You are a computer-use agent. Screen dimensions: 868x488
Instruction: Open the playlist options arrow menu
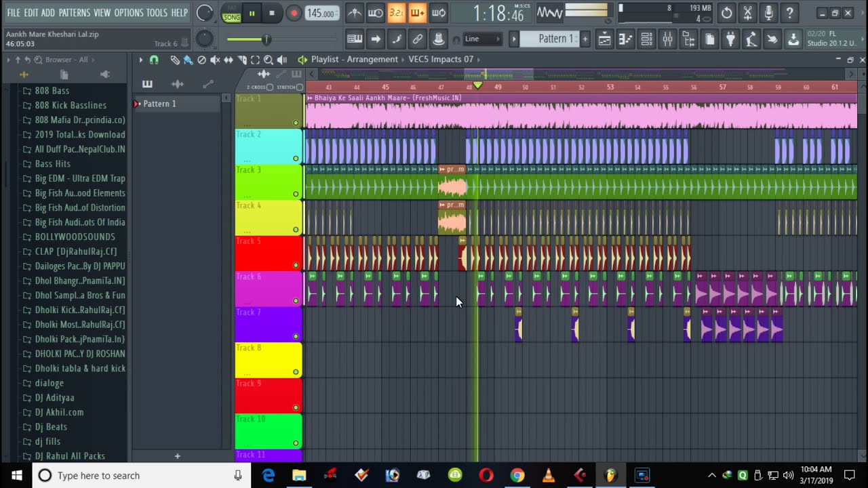tap(140, 60)
